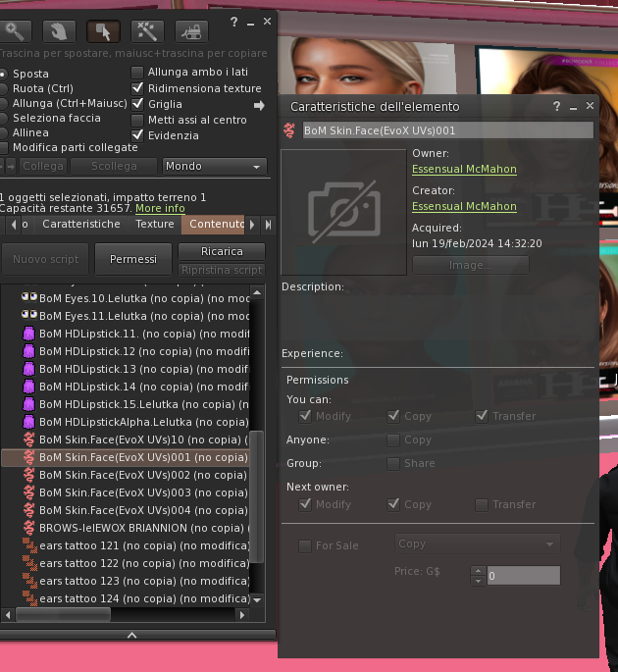Click the skin icon beside the item name field
Viewport: 618px width, 672px height.
tap(289, 130)
